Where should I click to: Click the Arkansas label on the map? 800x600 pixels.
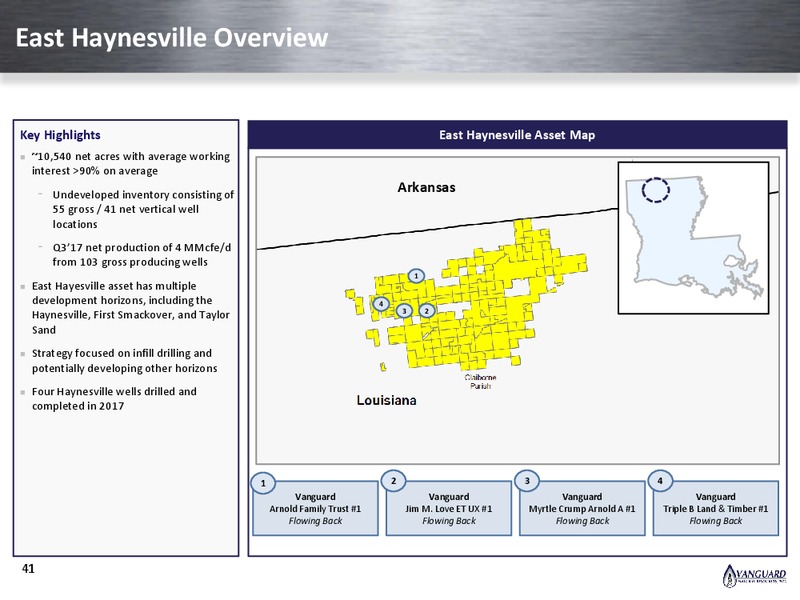coord(427,187)
